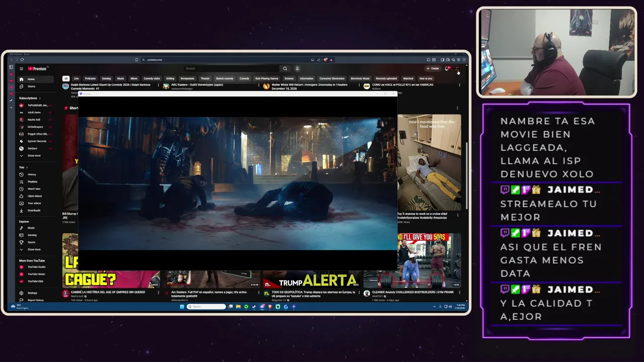Click the Windows taskbar search box
Screen dimensions: 644x362
pos(206,306)
